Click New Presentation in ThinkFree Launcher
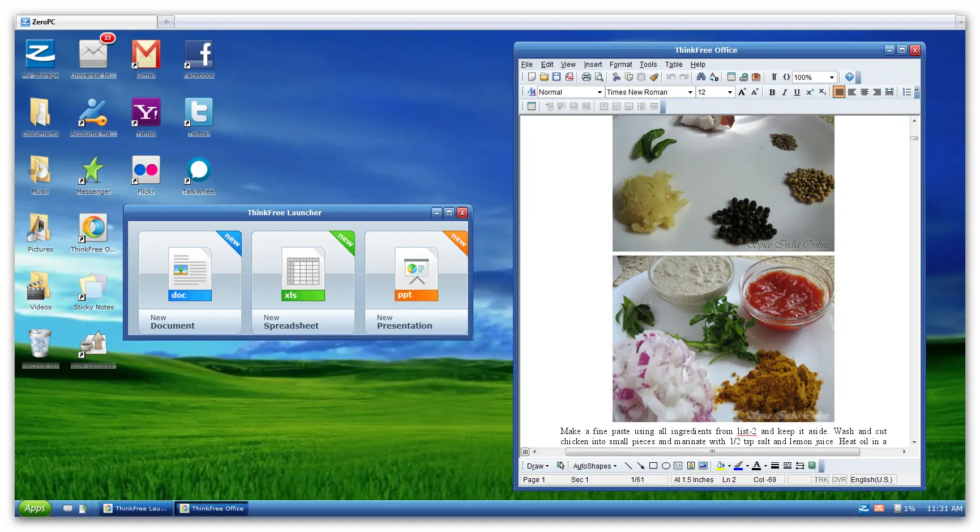The width and height of the screenshot is (980, 532). click(416, 282)
